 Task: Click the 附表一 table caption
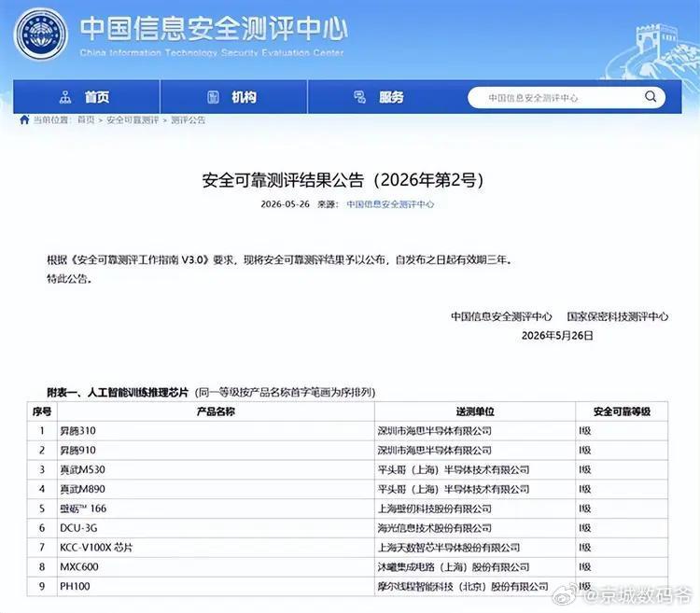point(211,392)
